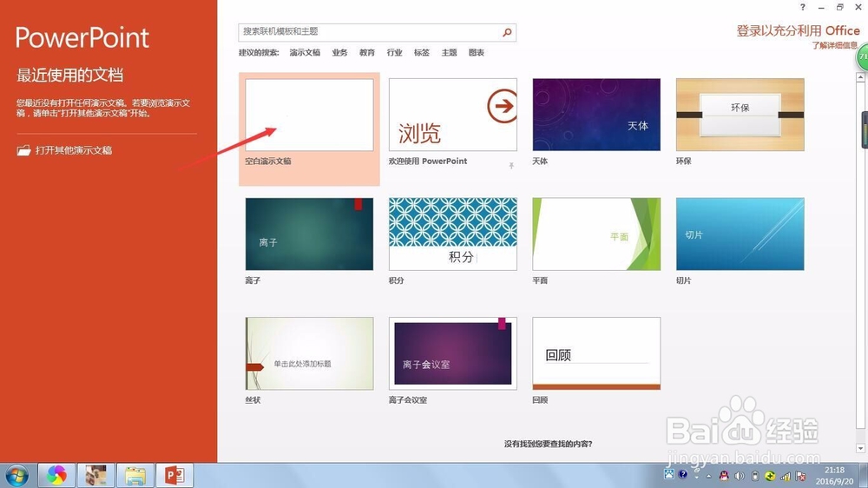Open the picture app next to pinwheel in taskbar

(x=95, y=475)
